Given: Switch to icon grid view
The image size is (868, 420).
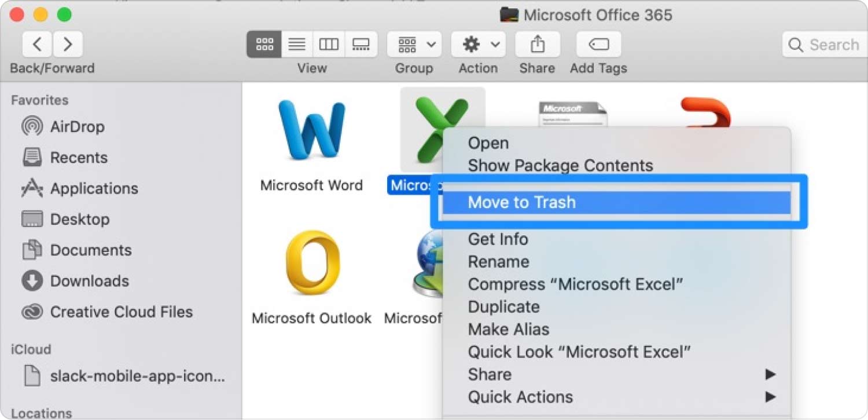Looking at the screenshot, I should click(x=264, y=44).
